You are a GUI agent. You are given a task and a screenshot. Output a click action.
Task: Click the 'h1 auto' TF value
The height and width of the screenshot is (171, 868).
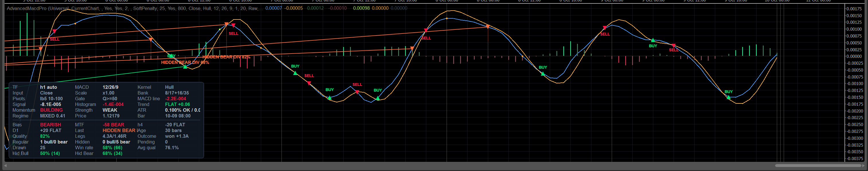coord(48,87)
